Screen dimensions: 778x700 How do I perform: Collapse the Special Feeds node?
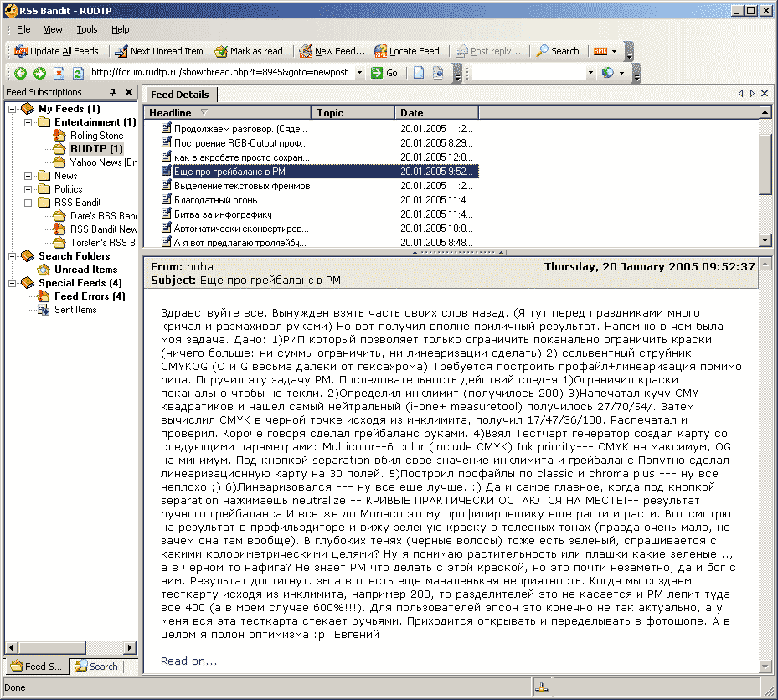13,283
